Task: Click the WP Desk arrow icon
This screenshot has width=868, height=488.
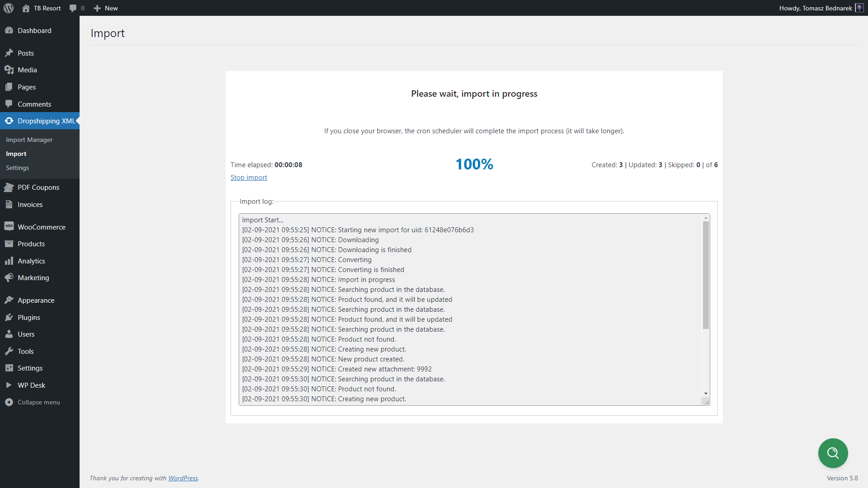Action: coord(9,385)
